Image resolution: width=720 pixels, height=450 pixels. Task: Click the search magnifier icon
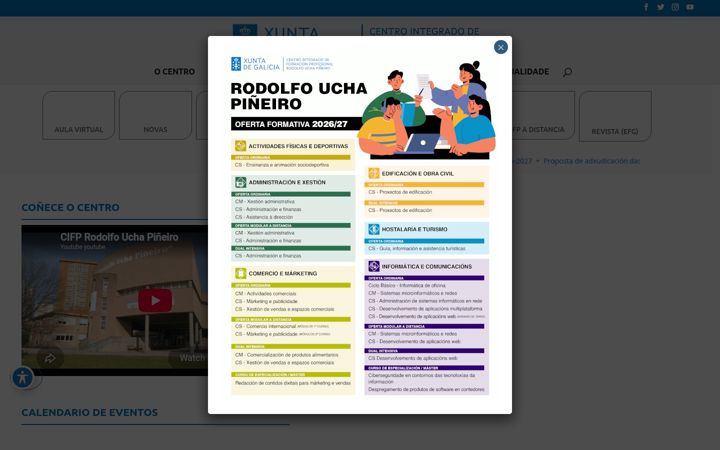tap(568, 72)
